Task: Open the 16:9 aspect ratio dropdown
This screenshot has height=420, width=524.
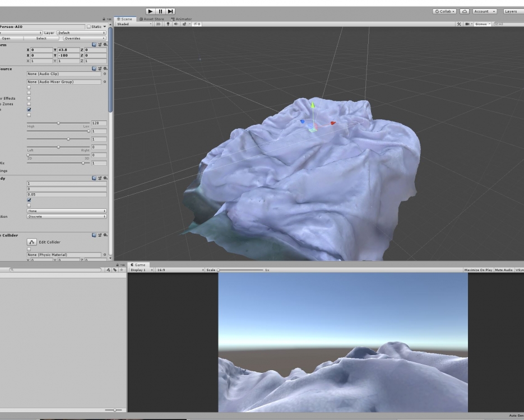Action: click(179, 270)
